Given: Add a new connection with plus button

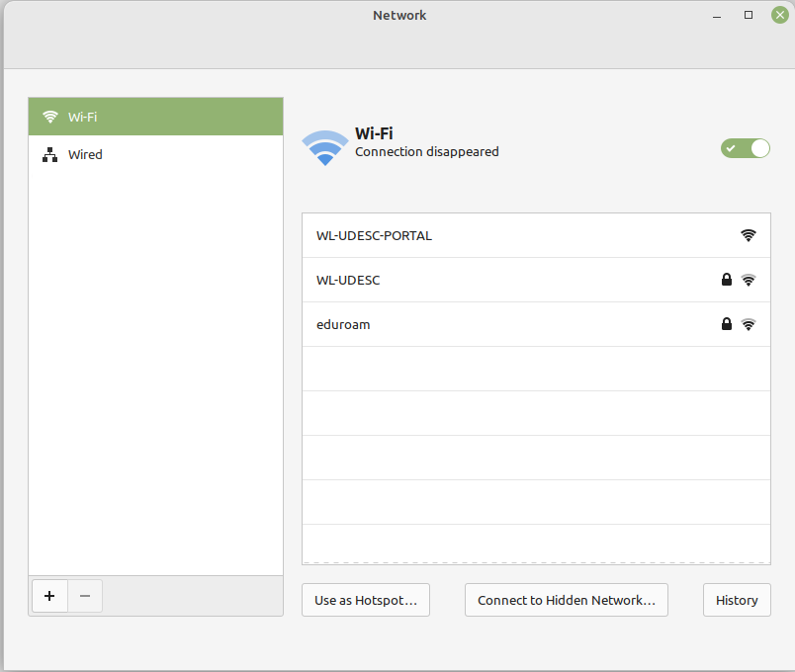Looking at the screenshot, I should pyautogui.click(x=49, y=596).
